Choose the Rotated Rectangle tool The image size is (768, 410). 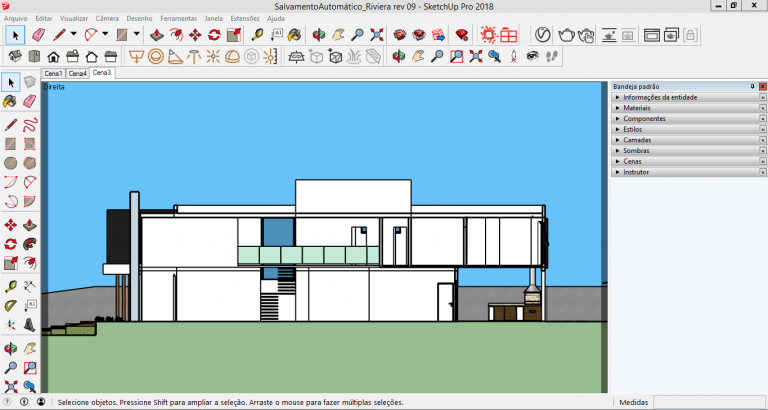[x=30, y=144]
